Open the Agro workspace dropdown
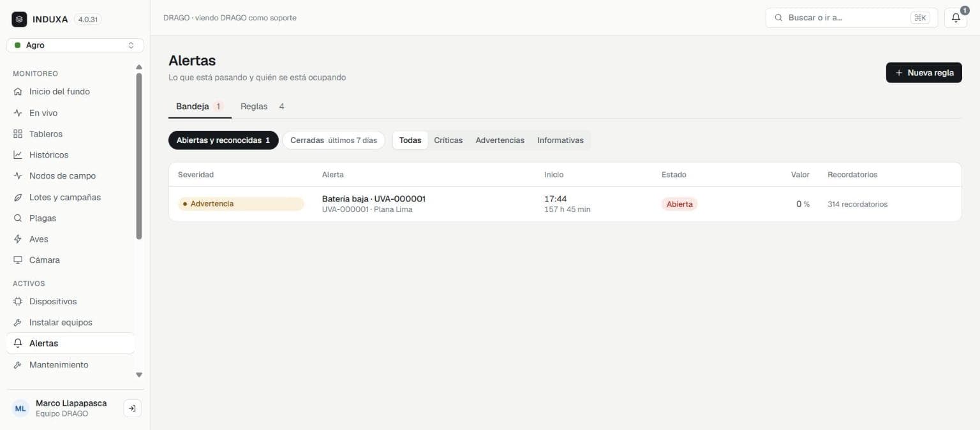Viewport: 980px width, 430px height. click(x=75, y=45)
